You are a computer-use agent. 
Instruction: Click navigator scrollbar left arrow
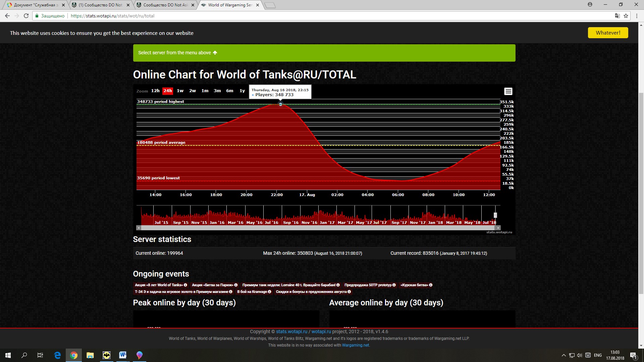(139, 228)
